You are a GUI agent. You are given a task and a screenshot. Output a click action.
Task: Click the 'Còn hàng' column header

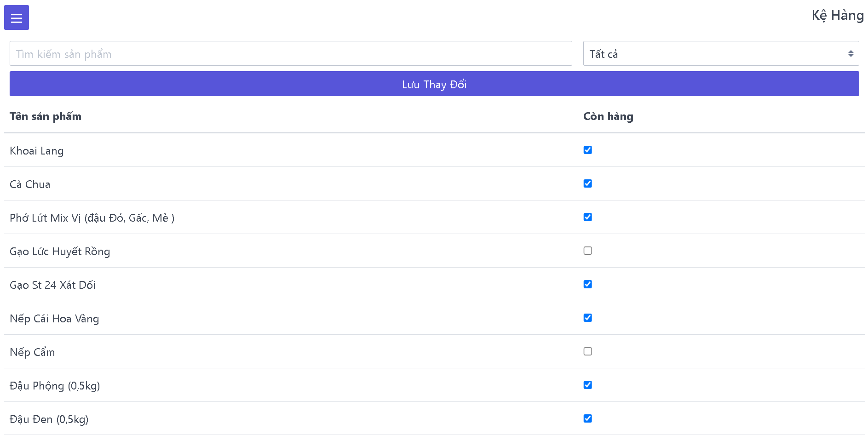tap(608, 116)
